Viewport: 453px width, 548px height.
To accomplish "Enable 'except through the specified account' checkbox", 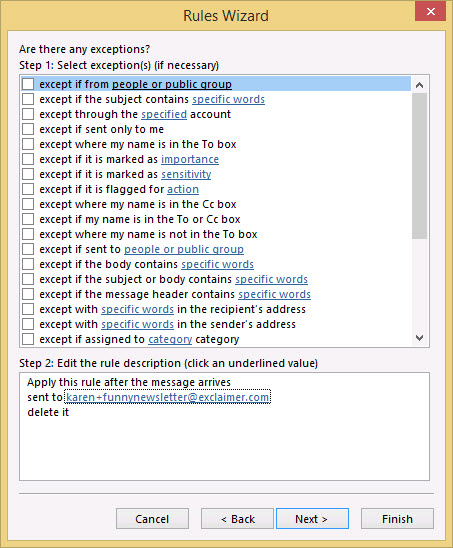I will (28, 114).
